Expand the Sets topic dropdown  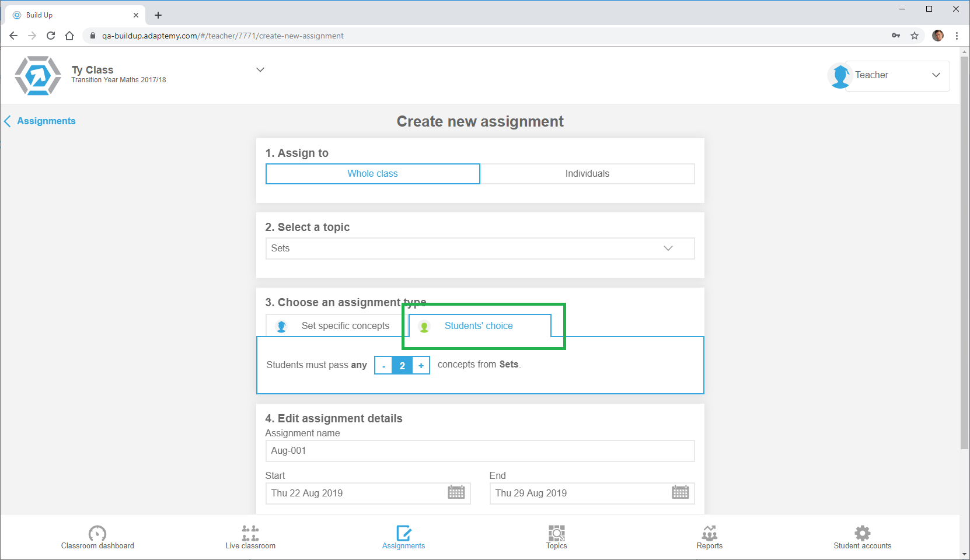point(668,249)
